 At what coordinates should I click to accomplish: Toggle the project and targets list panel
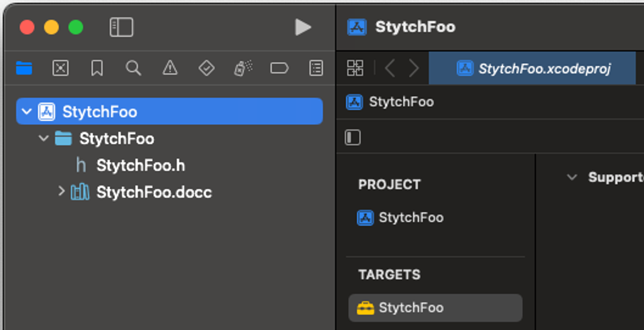[352, 137]
